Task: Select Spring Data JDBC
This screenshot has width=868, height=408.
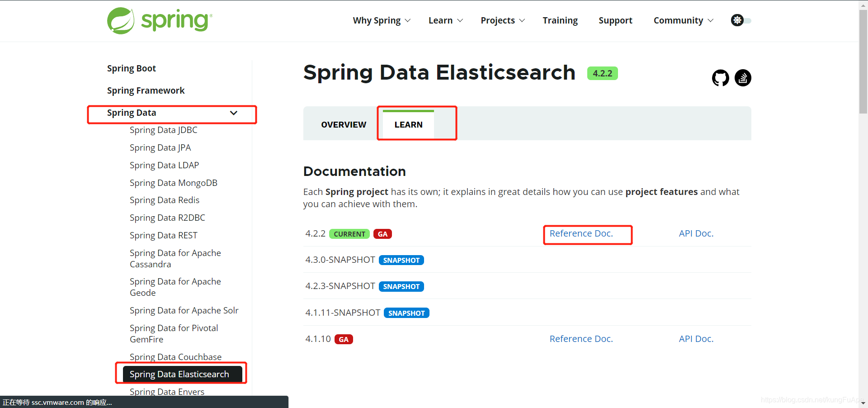Action: coord(163,130)
